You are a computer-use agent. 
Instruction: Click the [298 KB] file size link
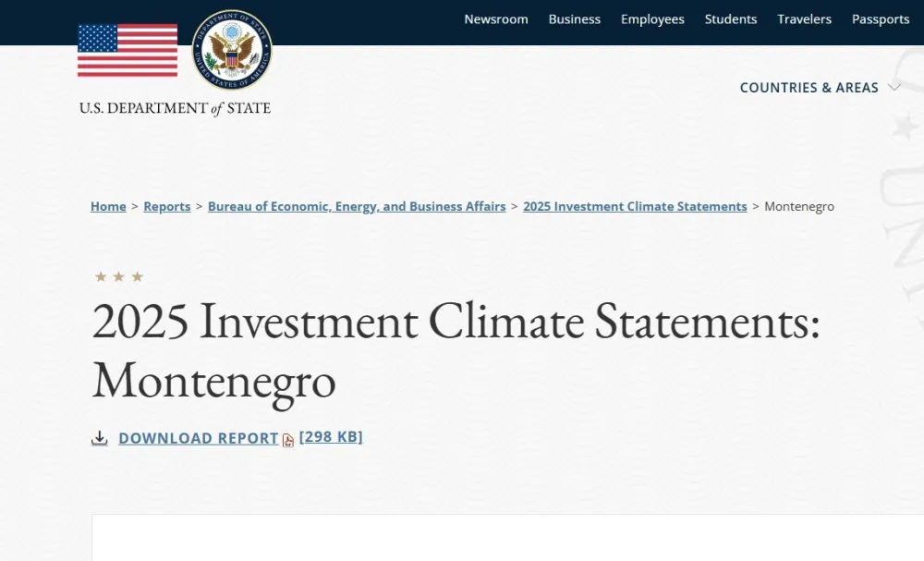[x=331, y=436]
